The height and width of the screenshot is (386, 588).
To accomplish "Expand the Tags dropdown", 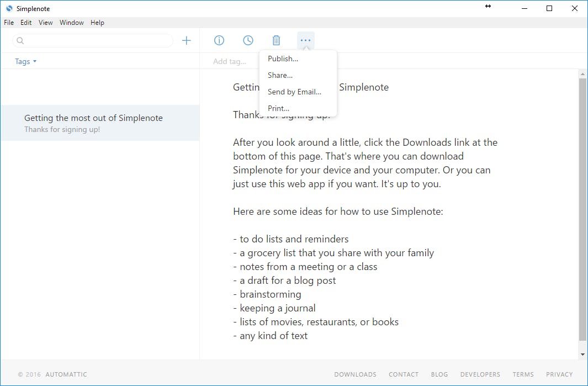I will coord(25,61).
